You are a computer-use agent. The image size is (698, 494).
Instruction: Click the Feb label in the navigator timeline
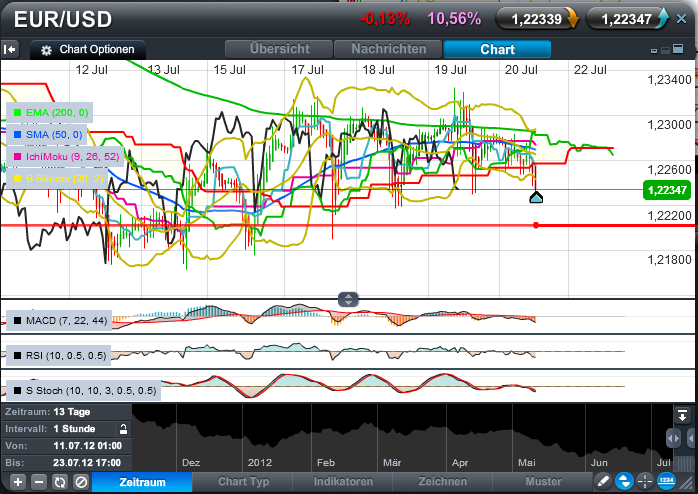click(325, 463)
